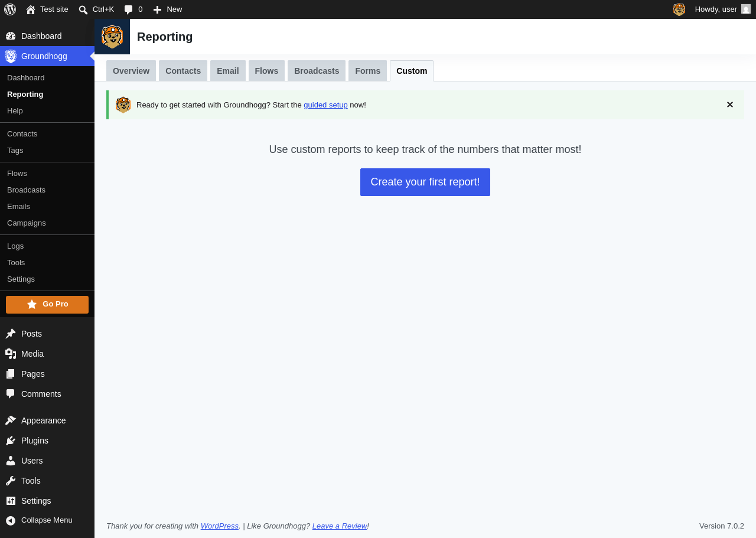This screenshot has width=756, height=538.
Task: Open the WordPress logo menu
Action: (10, 9)
